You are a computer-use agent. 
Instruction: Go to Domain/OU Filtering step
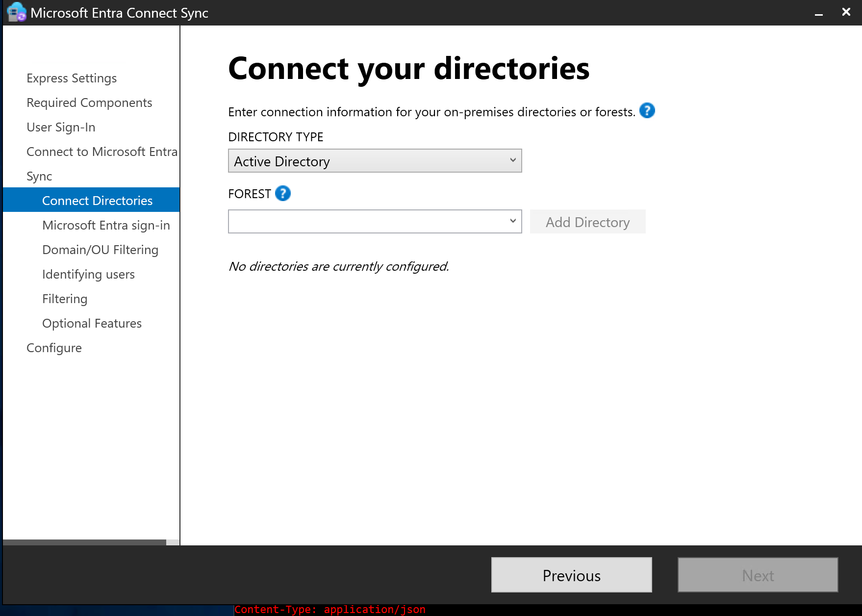[x=100, y=250]
